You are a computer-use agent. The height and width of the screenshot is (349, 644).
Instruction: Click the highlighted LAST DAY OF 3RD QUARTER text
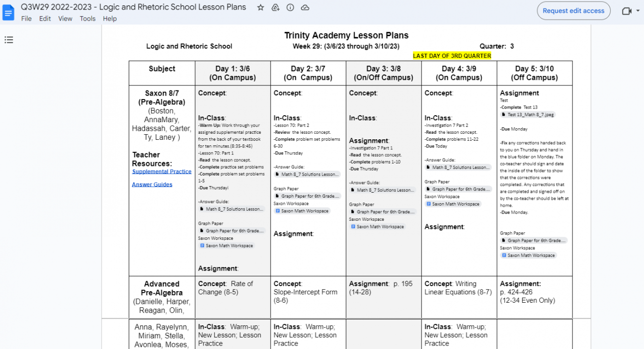coord(451,55)
